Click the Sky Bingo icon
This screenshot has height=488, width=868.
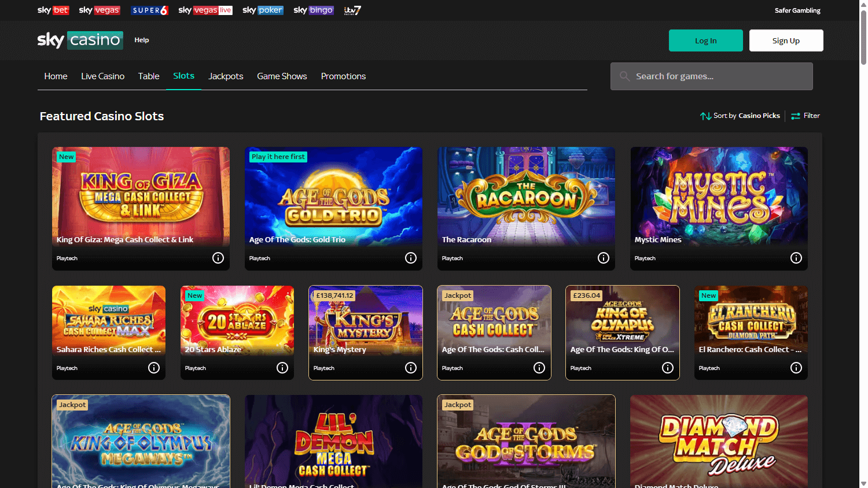point(313,10)
